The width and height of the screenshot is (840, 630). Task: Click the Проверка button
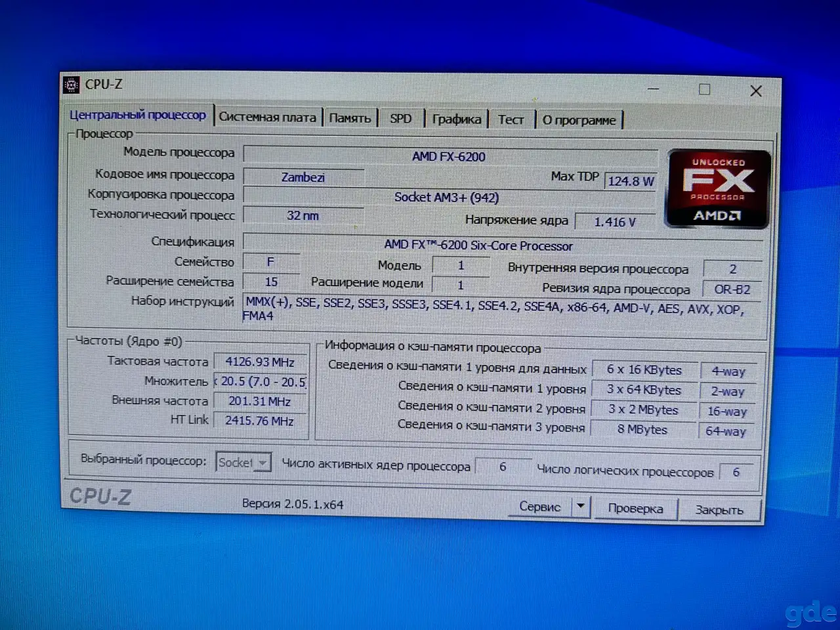[x=635, y=509]
